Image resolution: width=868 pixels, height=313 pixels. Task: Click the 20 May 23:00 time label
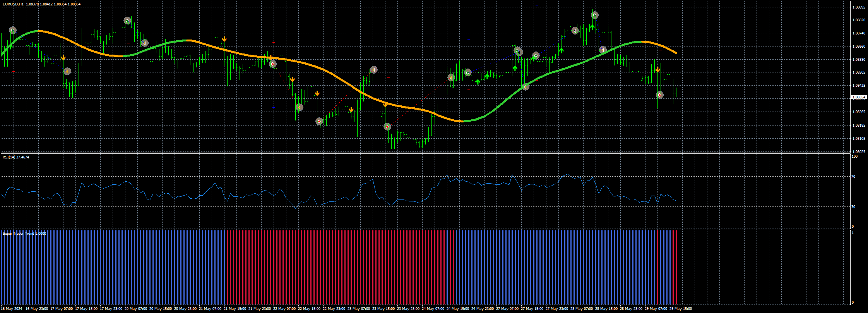click(185, 309)
